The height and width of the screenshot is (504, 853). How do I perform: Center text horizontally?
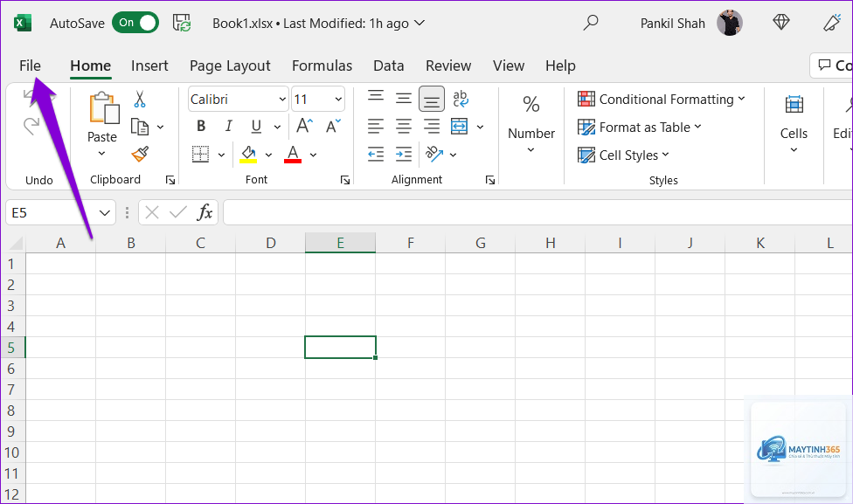tap(404, 126)
